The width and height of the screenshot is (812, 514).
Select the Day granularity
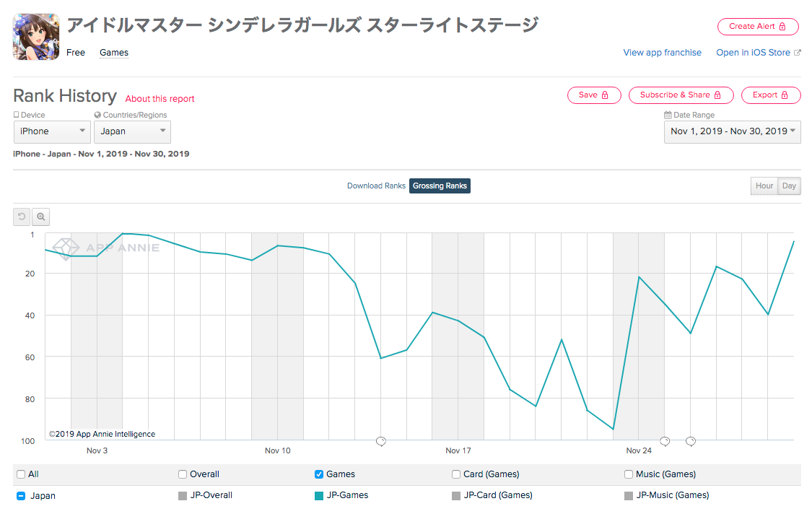click(x=789, y=186)
